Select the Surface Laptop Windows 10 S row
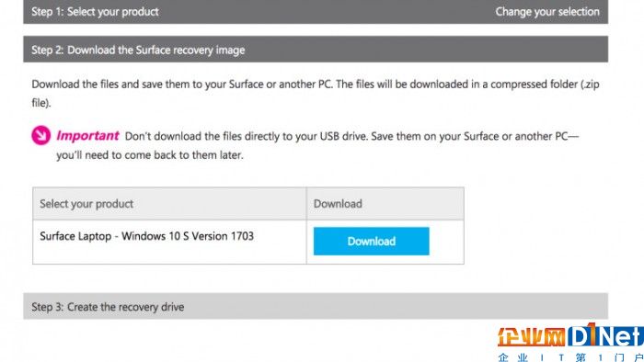Viewport: 644px width, 362px height. tap(248, 242)
